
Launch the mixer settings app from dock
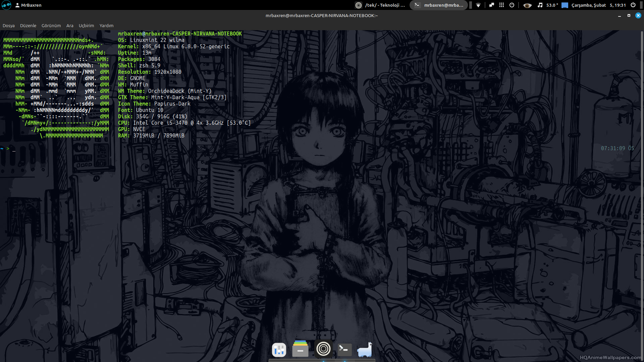tap(279, 350)
